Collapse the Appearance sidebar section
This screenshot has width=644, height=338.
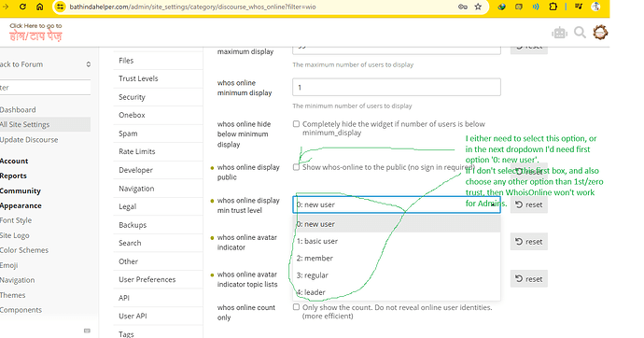[x=21, y=205]
